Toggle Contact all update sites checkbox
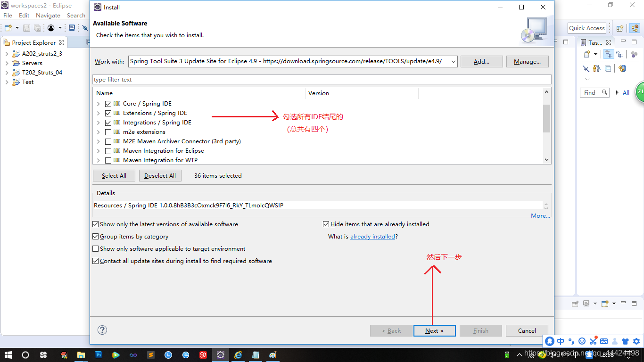 coord(96,261)
